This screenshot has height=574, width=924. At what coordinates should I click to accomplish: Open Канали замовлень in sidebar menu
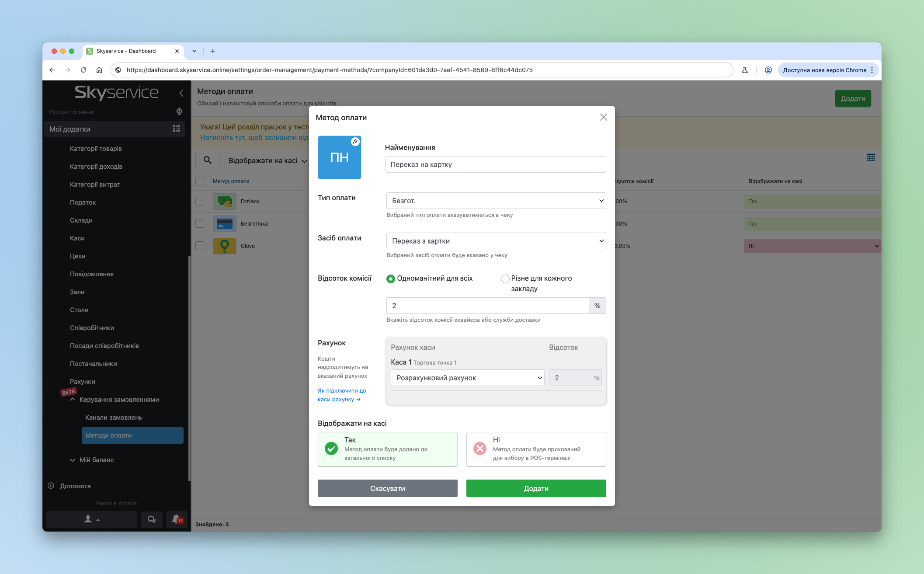(113, 417)
